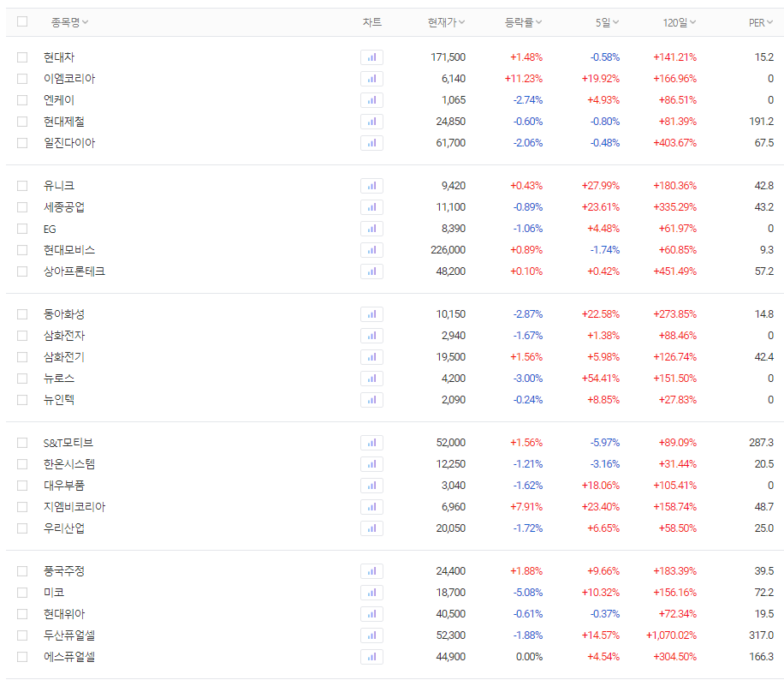The image size is (784, 686).
Task: Open chart icon for 풍국주정
Action: 371,571
